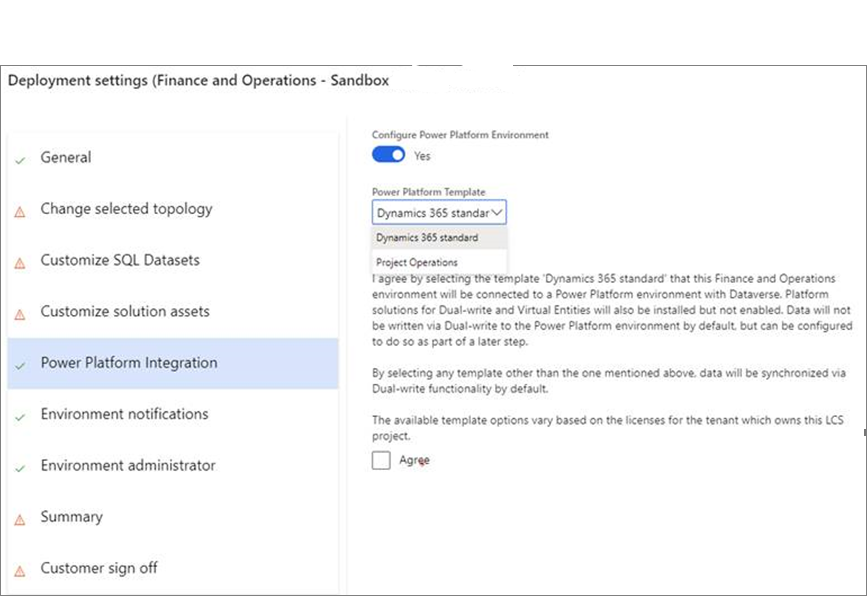
Task: Choose Dynamics 365 standard option
Action: 439,238
